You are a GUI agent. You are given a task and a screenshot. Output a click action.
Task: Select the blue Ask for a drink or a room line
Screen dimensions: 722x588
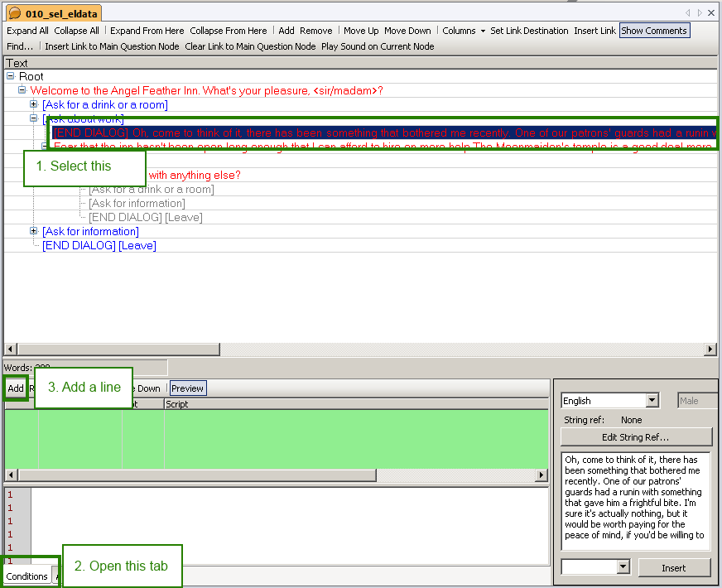[105, 105]
